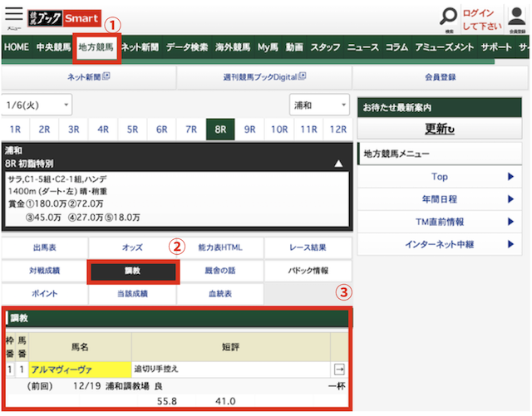Click the member registration person icon
Viewport: 532px width, 416px height.
click(x=517, y=16)
